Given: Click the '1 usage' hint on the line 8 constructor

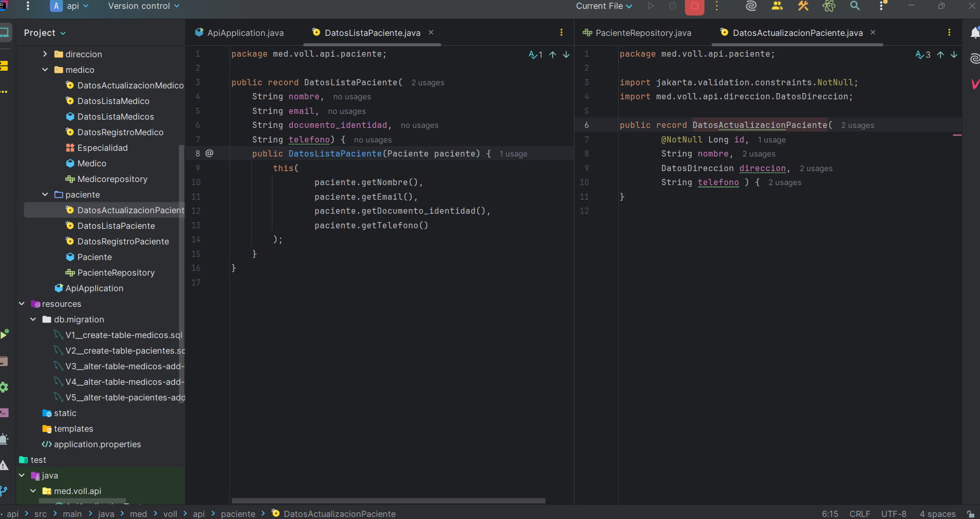Looking at the screenshot, I should 514,154.
